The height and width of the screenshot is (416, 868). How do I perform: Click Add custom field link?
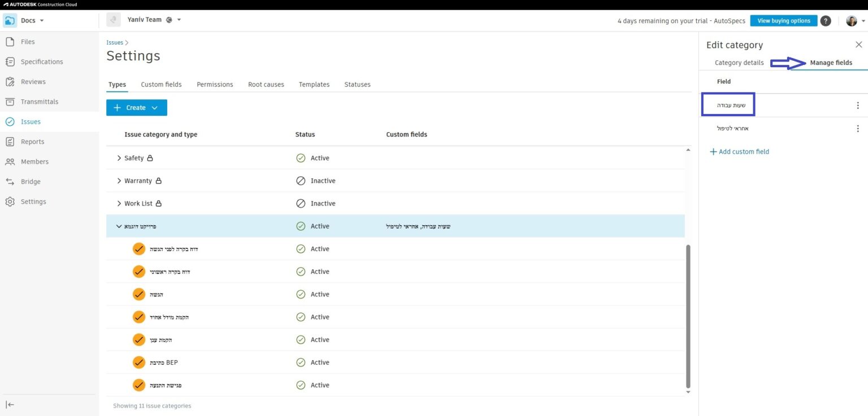739,152
